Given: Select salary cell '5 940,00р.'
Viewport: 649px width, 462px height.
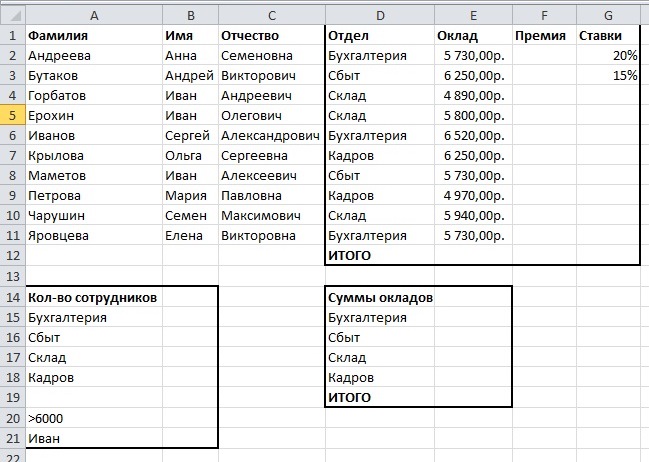Looking at the screenshot, I should pyautogui.click(x=474, y=216).
